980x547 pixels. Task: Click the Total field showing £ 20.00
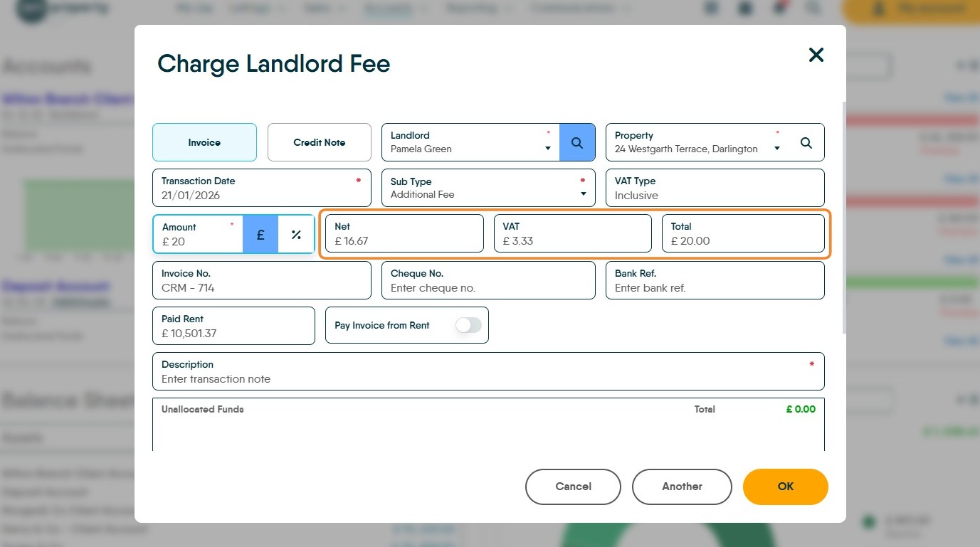tap(743, 233)
